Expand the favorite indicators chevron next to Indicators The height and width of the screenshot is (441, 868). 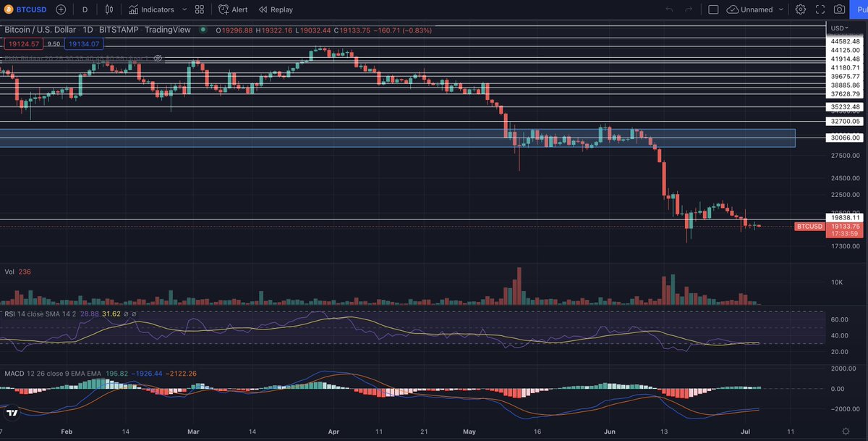(x=184, y=9)
